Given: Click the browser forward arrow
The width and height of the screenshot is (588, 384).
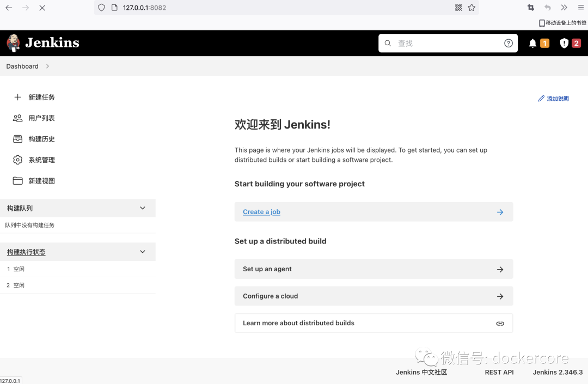Looking at the screenshot, I should [26, 8].
